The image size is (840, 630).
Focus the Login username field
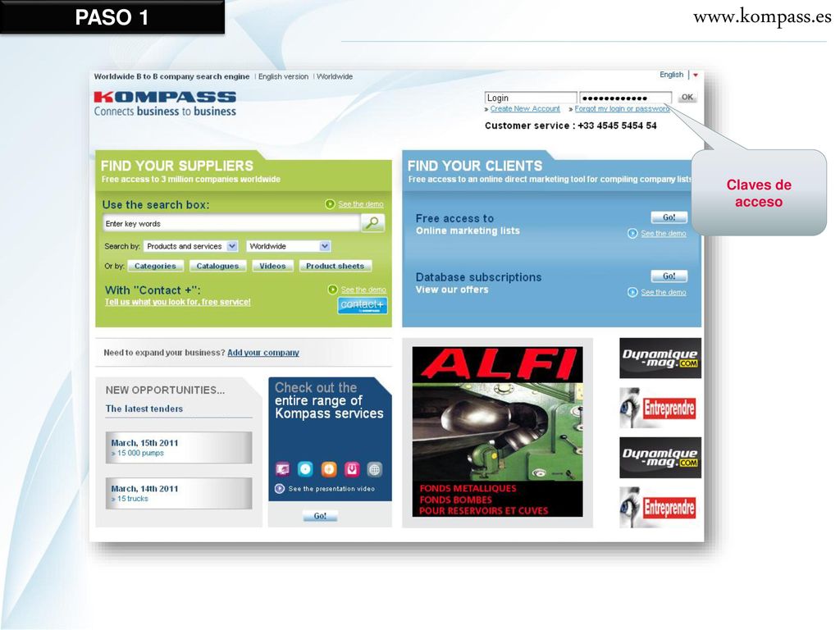531,98
